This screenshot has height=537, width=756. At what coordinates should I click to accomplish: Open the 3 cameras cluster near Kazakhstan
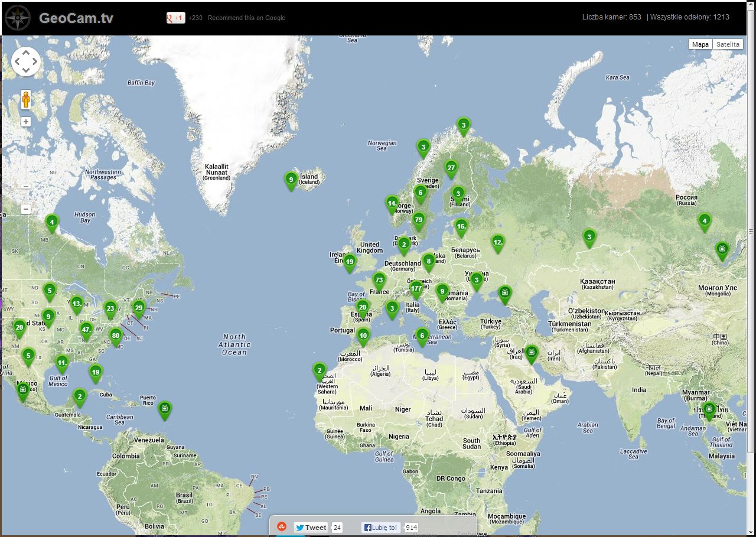click(x=589, y=239)
